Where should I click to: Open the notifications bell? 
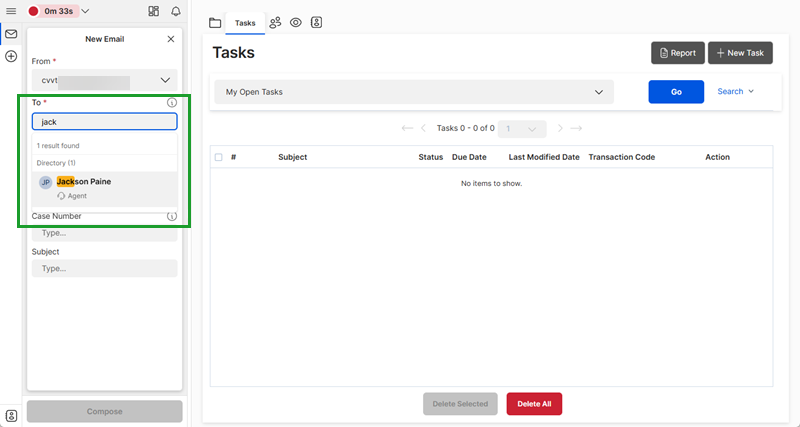point(176,11)
